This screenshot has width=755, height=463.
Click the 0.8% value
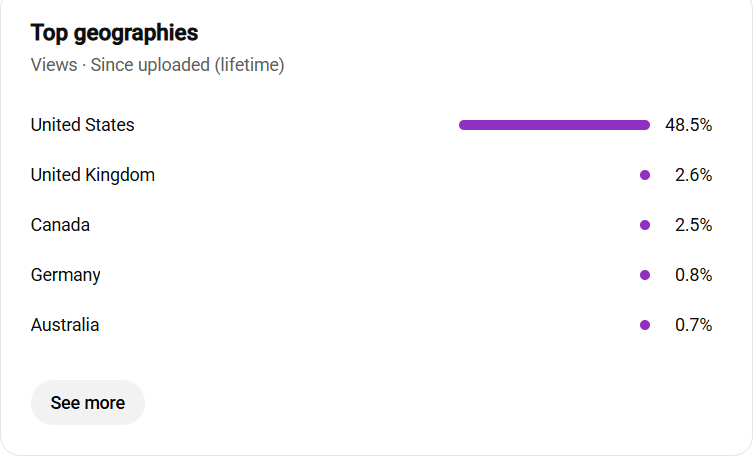click(x=693, y=275)
